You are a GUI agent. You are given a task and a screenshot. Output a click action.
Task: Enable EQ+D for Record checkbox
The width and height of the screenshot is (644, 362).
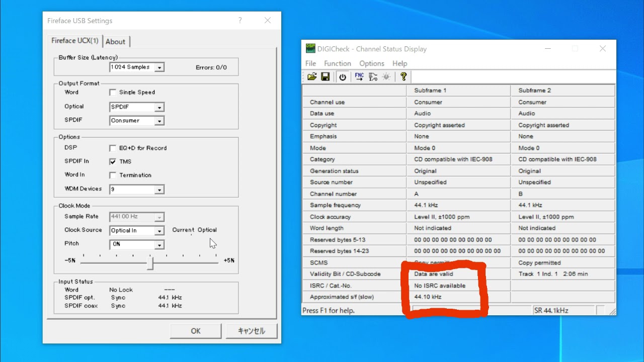tap(113, 148)
